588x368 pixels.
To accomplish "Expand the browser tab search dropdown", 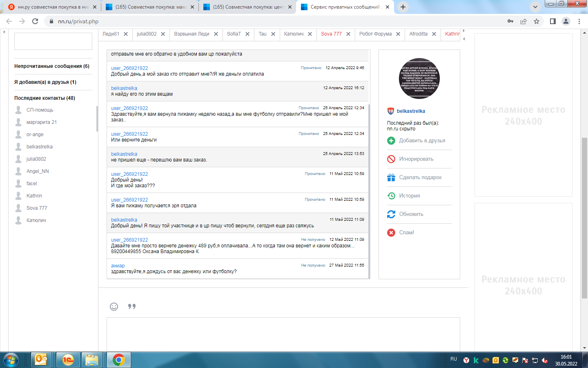I will point(535,7).
